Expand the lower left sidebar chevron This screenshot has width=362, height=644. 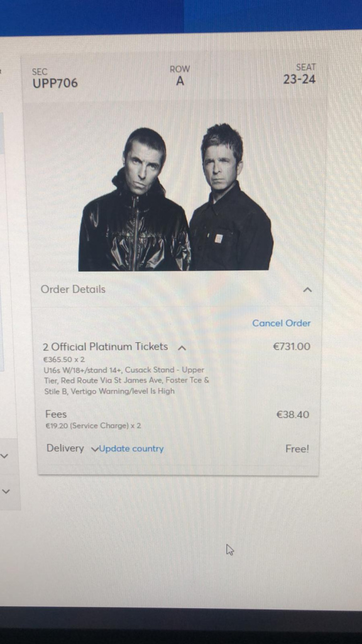[5, 491]
